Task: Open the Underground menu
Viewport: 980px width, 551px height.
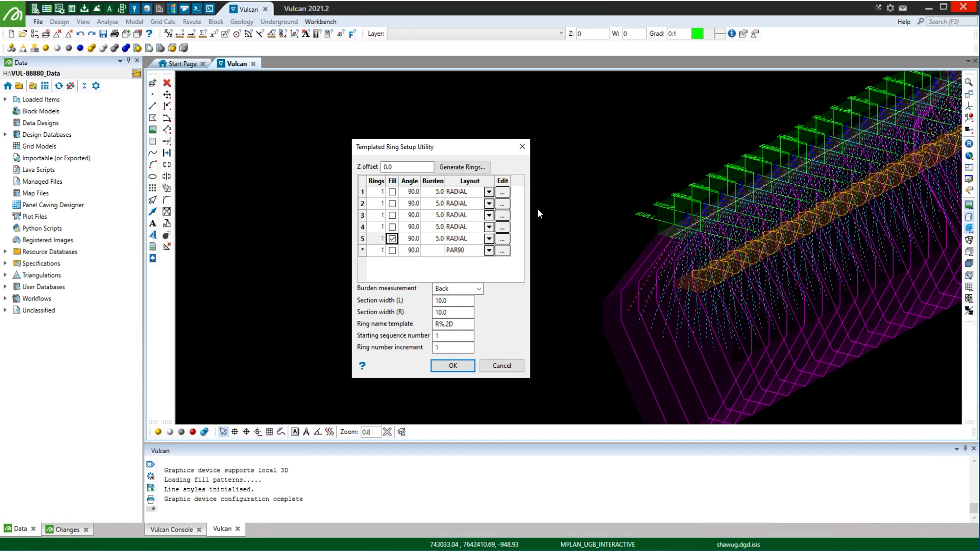Action: [279, 21]
